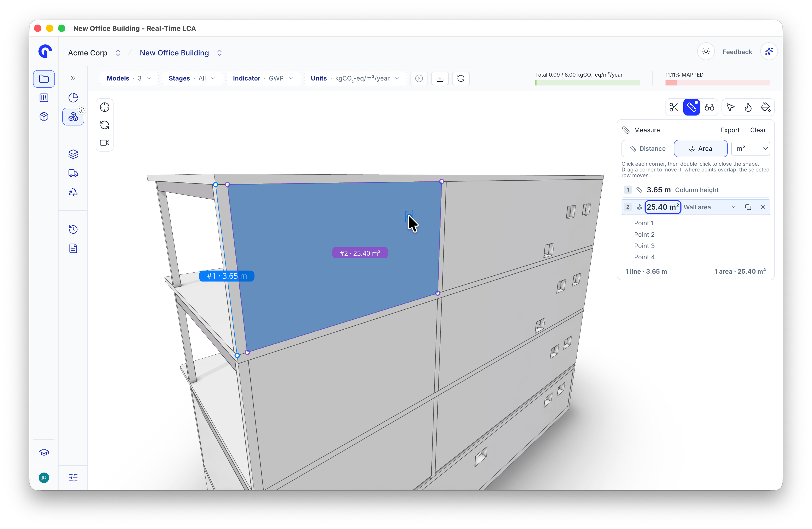The width and height of the screenshot is (812, 529).
Task: Open the recycling circularity panel
Action: [73, 192]
